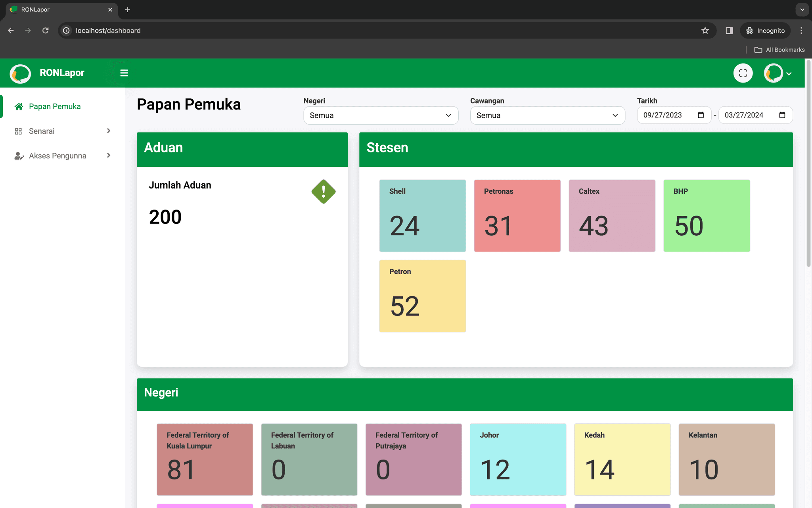Expand the profile dropdown arrow
The width and height of the screenshot is (812, 508).
pyautogui.click(x=789, y=74)
